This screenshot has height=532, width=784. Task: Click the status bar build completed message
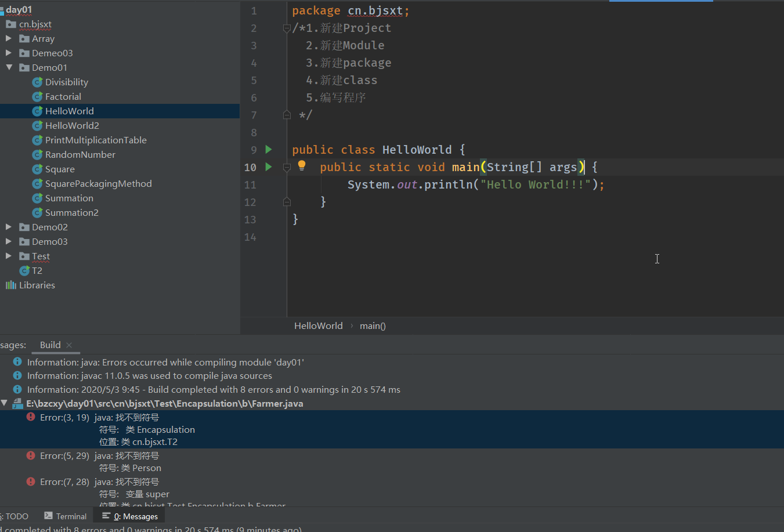tap(151, 529)
